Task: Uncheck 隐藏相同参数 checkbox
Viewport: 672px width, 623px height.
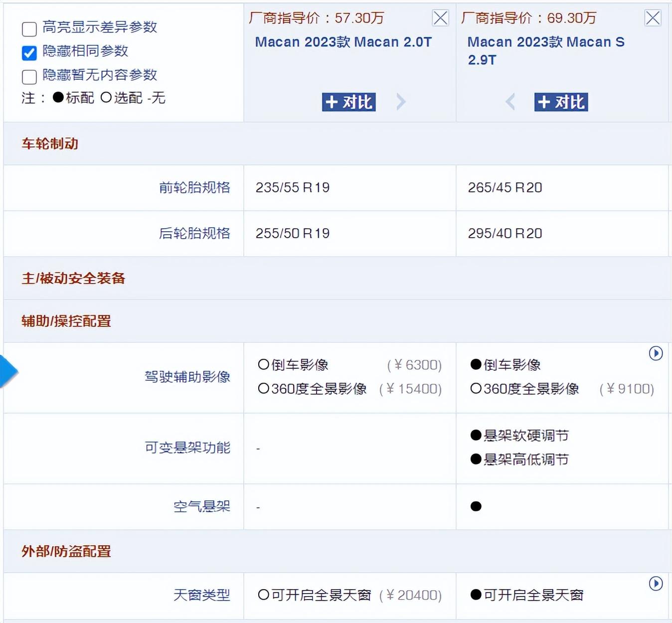Action: (x=29, y=53)
